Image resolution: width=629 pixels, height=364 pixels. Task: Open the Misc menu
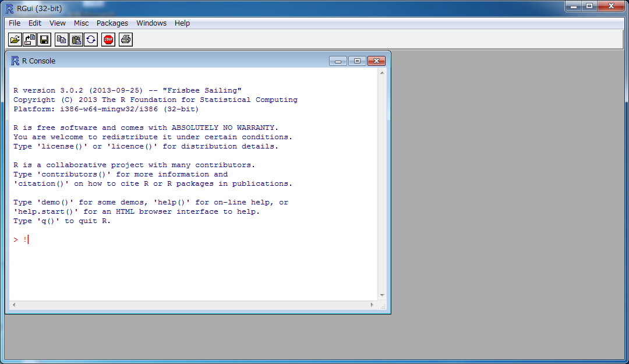pos(82,23)
